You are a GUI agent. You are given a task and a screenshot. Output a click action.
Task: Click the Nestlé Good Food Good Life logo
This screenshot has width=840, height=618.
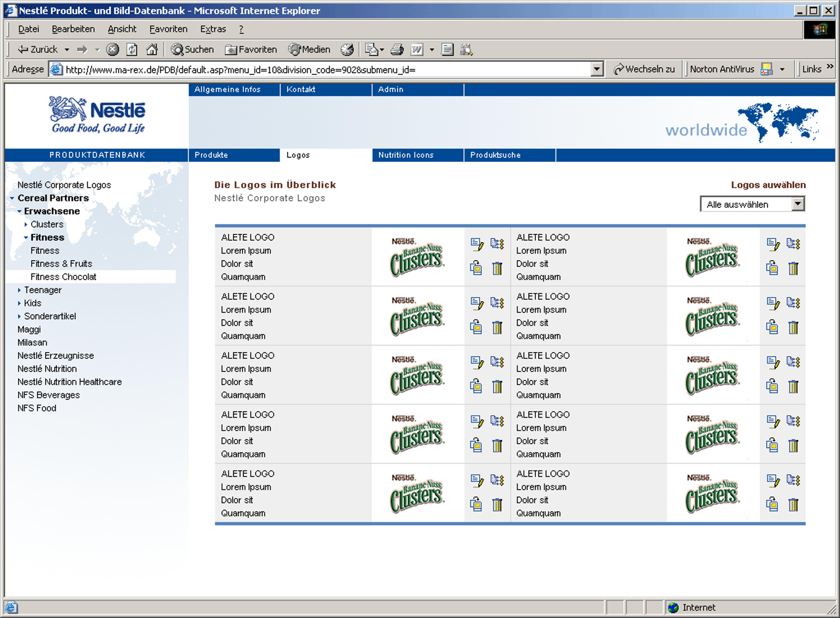point(97,115)
